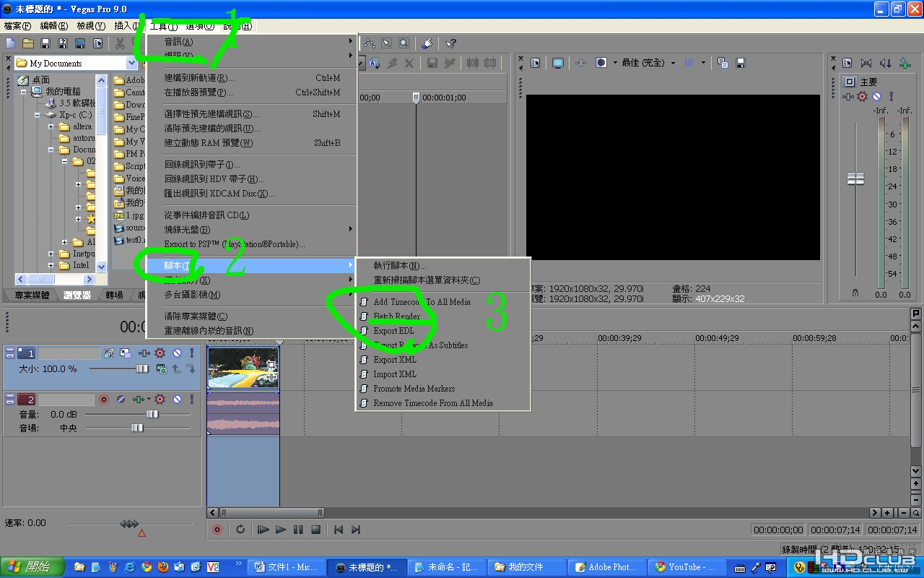
Task: Open the overlays grid dropdown arrow
Action: click(x=703, y=63)
